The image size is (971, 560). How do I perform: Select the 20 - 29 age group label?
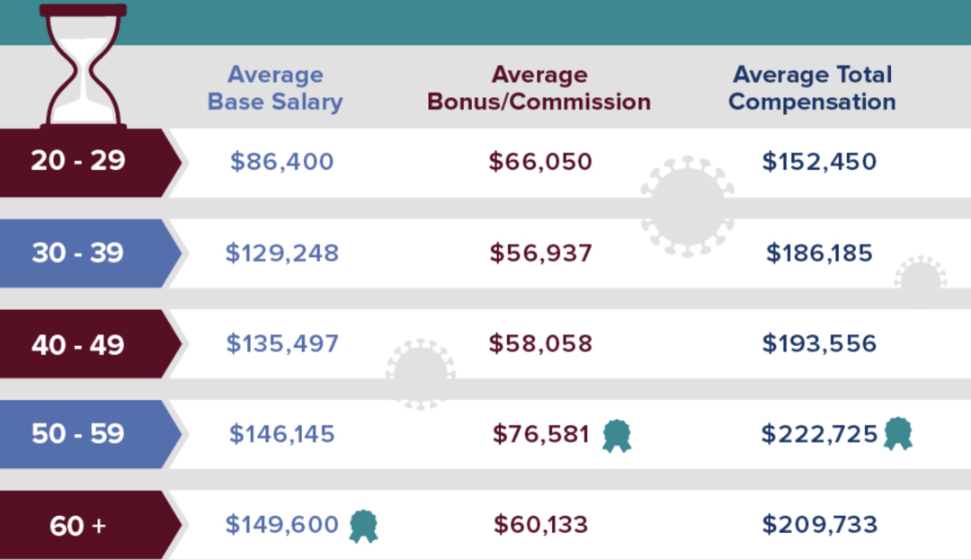[79, 161]
